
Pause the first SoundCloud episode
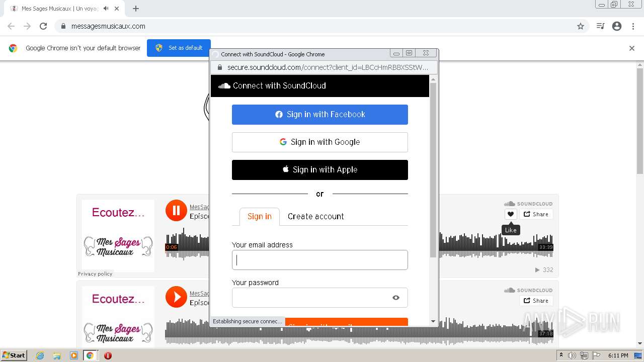tap(176, 210)
